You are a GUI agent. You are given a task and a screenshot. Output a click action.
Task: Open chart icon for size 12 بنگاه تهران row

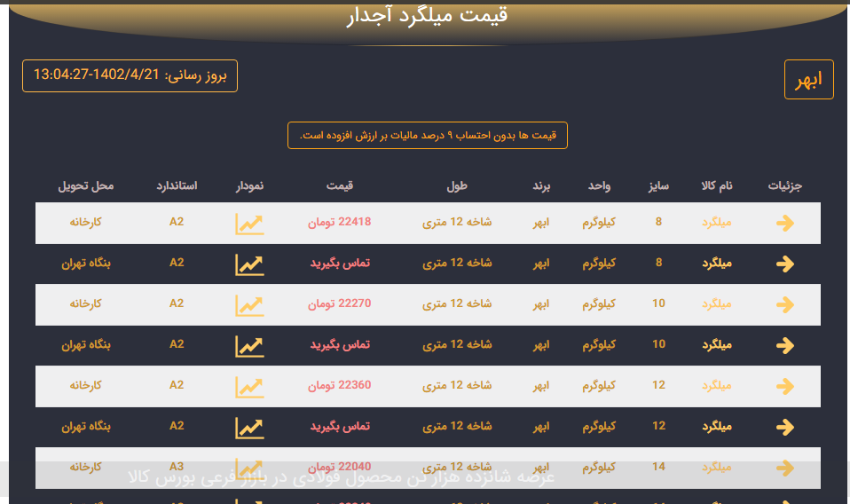(x=249, y=428)
